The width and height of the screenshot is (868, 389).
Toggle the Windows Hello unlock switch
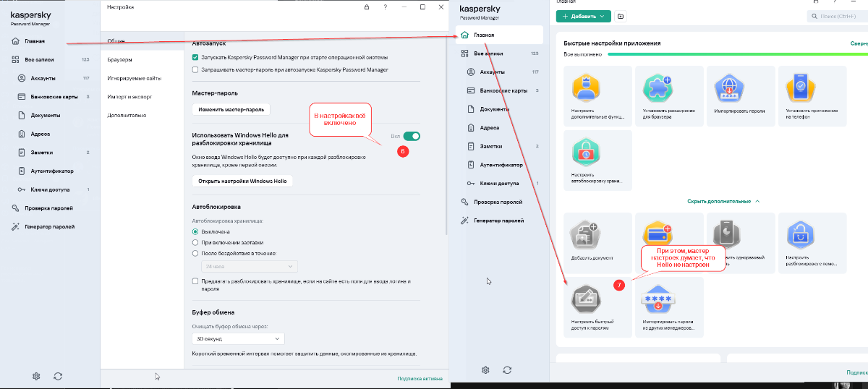(x=412, y=136)
